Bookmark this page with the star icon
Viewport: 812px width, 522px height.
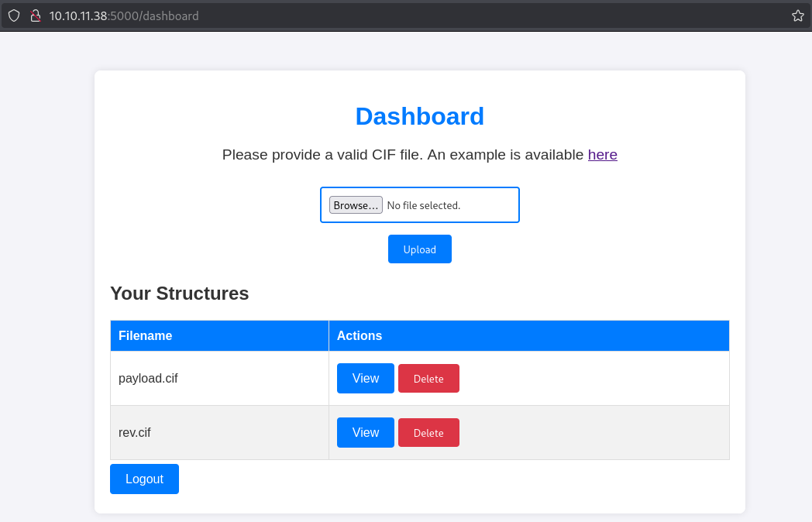[x=797, y=15]
